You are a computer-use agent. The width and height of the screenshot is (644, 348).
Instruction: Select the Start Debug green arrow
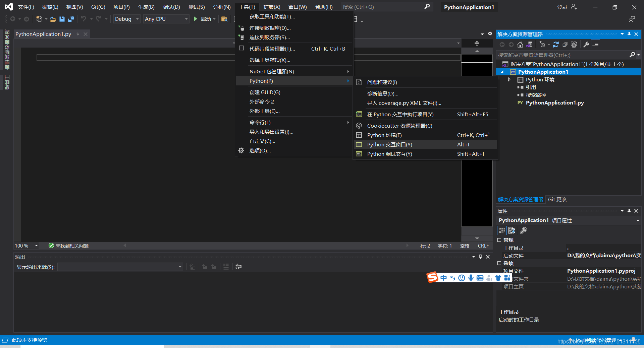196,19
